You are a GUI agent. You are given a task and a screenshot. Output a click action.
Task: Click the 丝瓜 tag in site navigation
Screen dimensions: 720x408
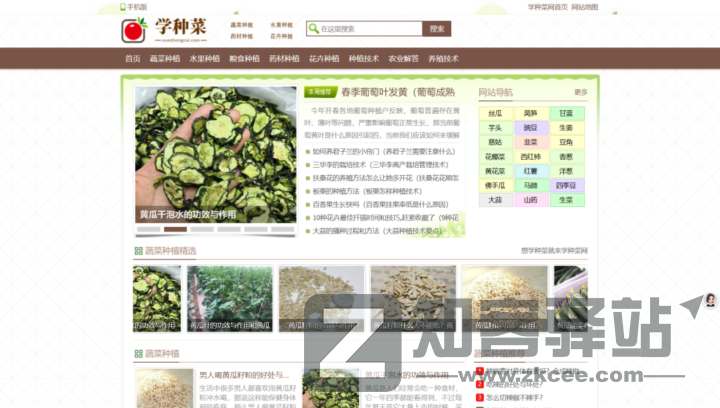coord(495,114)
